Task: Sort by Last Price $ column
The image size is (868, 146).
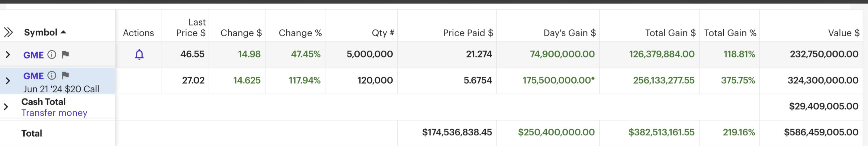Action: pyautogui.click(x=191, y=27)
